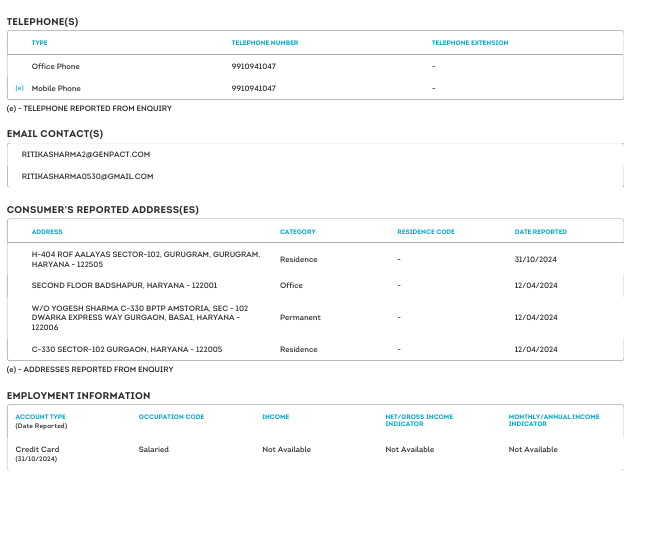Image resolution: width=650 pixels, height=536 pixels.
Task: Select the H-404 ROF Aalayas address entry
Action: [x=145, y=259]
